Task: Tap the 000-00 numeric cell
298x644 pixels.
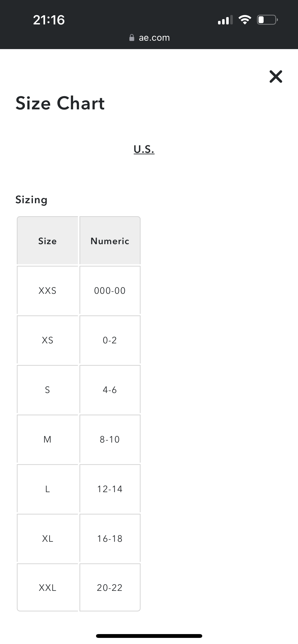Action: pos(110,290)
